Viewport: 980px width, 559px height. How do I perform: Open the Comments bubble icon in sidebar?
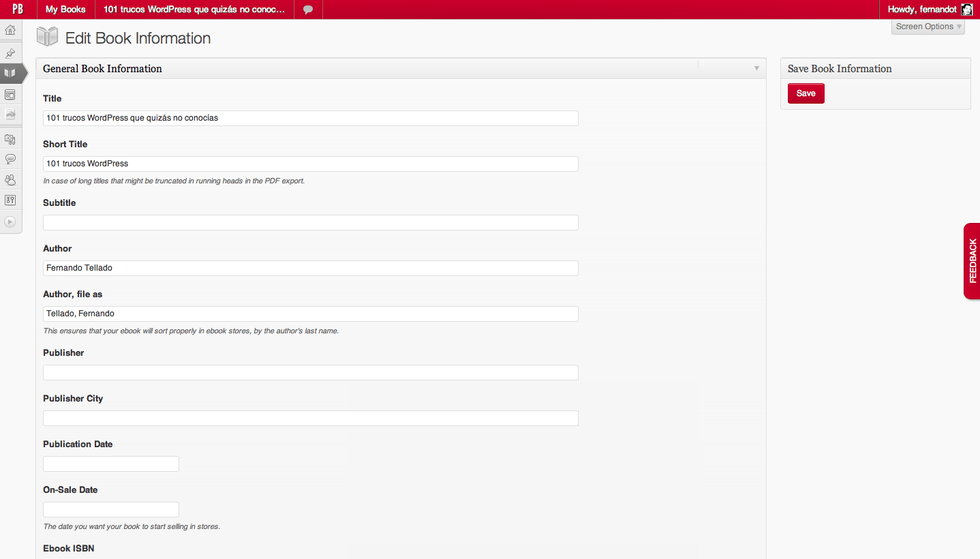(10, 159)
